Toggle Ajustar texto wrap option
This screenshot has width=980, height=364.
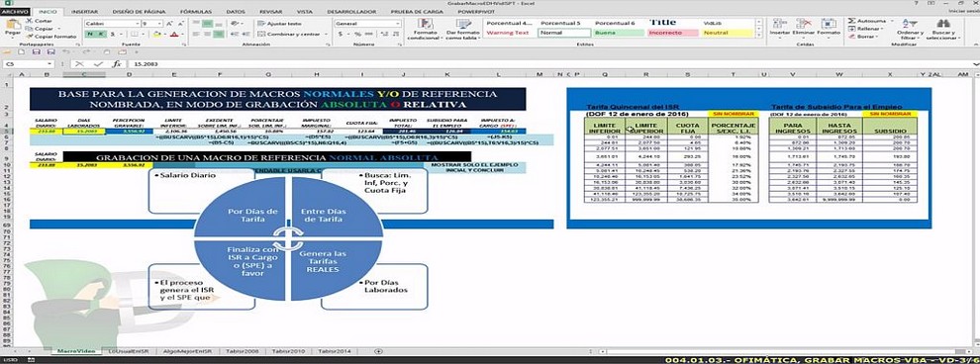[279, 23]
